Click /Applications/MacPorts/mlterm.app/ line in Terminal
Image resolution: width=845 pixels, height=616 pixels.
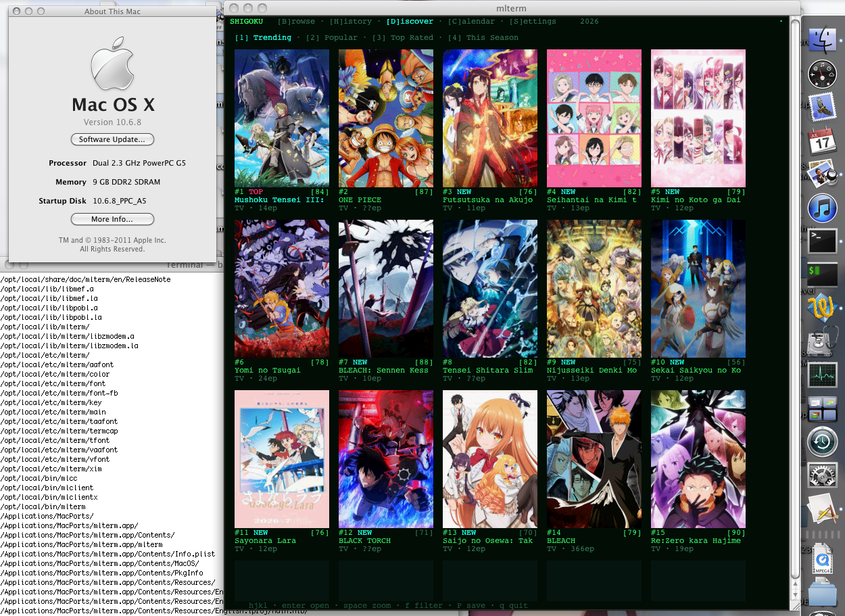(x=69, y=525)
